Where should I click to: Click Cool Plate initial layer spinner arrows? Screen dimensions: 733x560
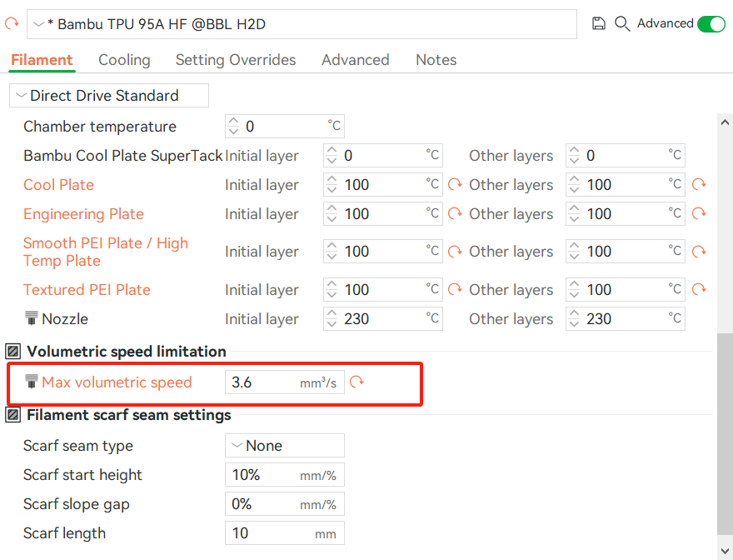tap(332, 185)
